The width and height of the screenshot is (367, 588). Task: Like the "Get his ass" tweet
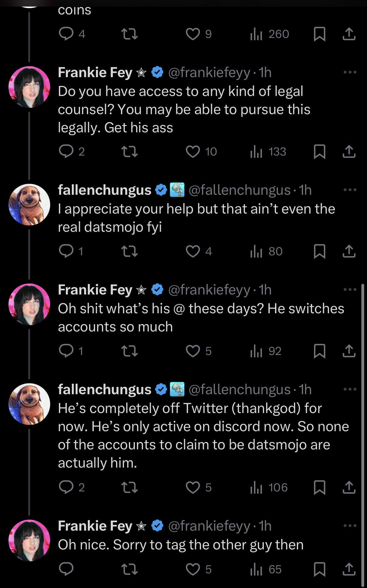tap(193, 152)
